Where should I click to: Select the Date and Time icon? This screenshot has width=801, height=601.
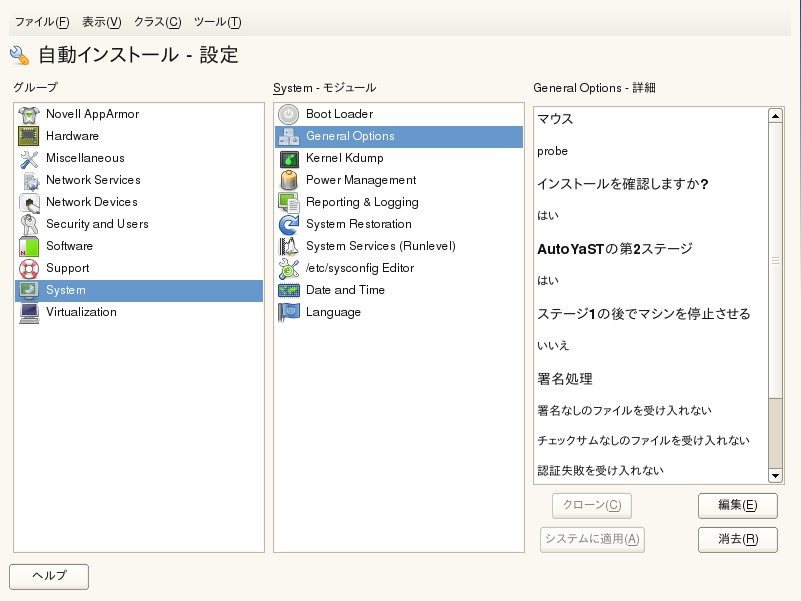289,290
